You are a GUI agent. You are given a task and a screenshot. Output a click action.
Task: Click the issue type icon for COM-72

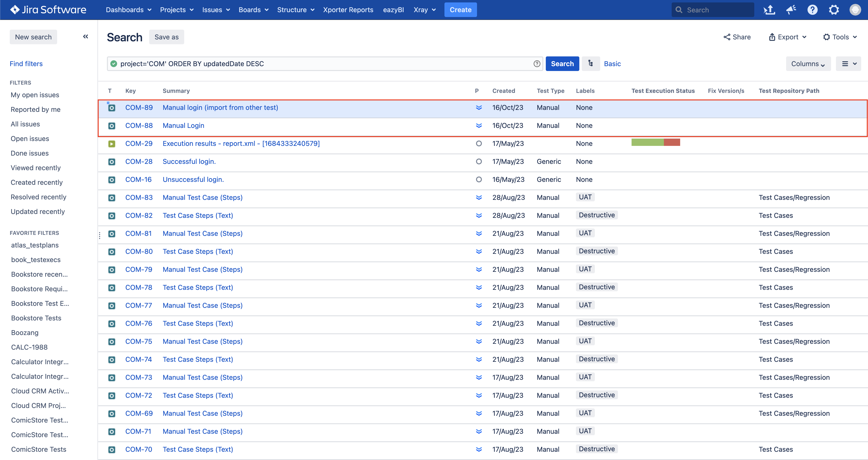point(112,396)
